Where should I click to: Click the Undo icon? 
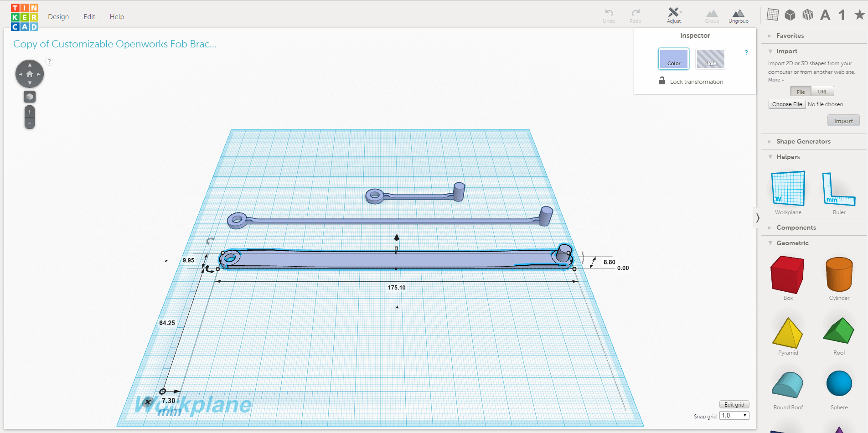[x=609, y=15]
